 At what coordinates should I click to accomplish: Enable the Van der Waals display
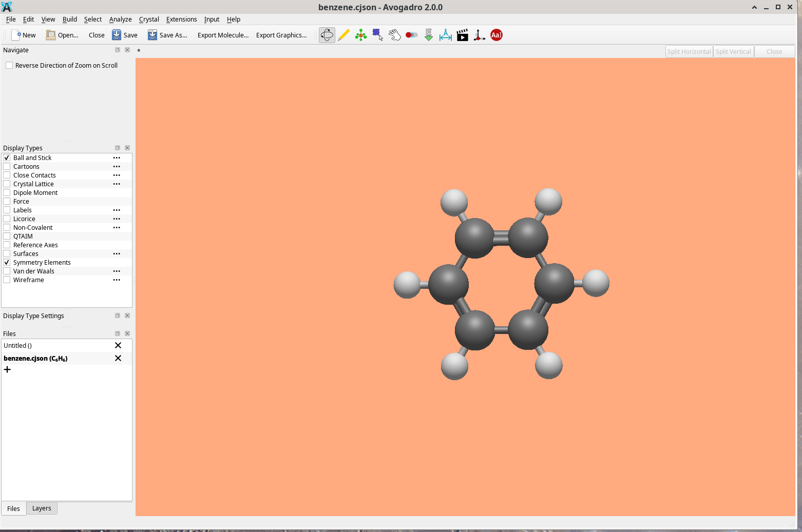(x=7, y=271)
